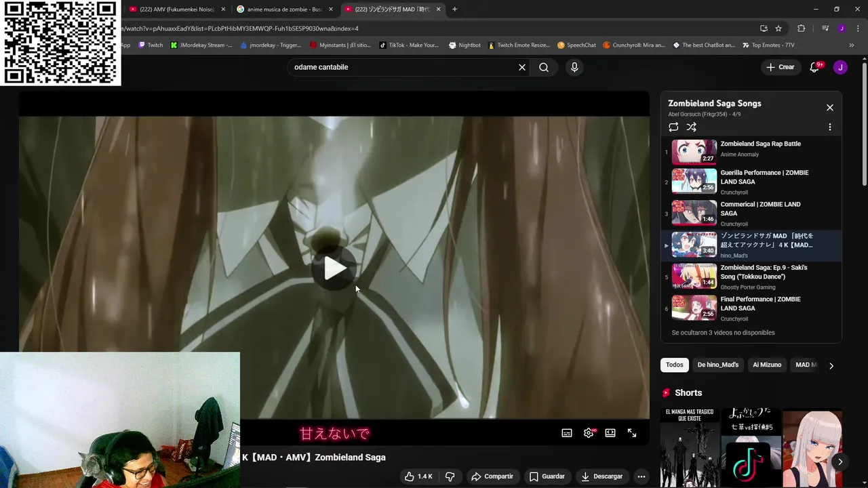The width and height of the screenshot is (868, 488).
Task: Select Commerical | ZOMBIE LAND SAGA video
Action: pyautogui.click(x=751, y=213)
